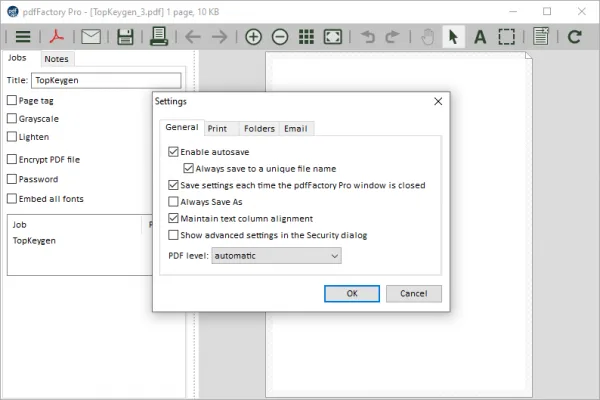
Task: Select the arrow pointer tool
Action: (453, 37)
